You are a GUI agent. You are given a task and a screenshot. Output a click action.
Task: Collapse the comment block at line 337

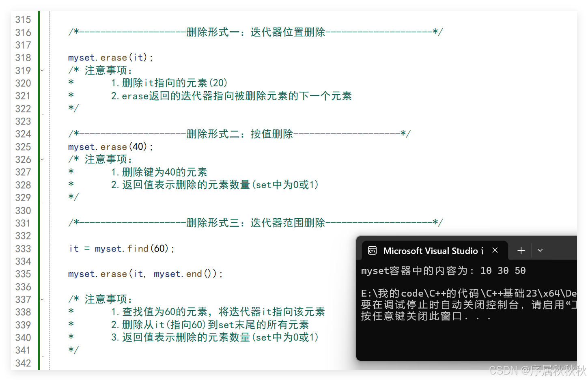coord(42,299)
